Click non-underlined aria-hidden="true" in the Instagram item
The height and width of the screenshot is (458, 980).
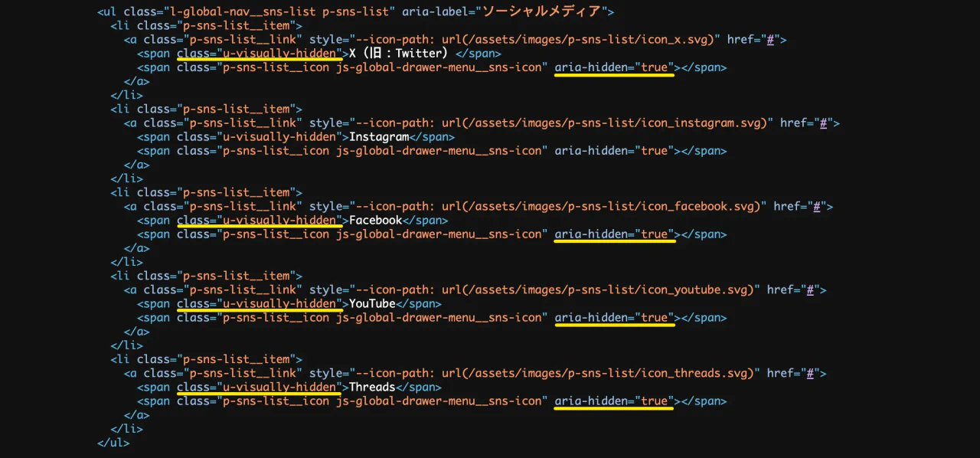(614, 151)
